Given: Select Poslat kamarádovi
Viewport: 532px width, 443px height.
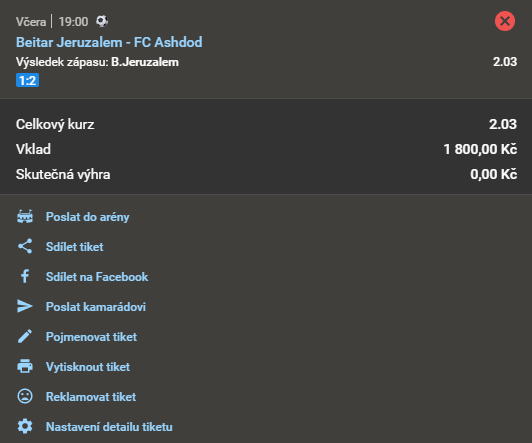Looking at the screenshot, I should coord(96,307).
